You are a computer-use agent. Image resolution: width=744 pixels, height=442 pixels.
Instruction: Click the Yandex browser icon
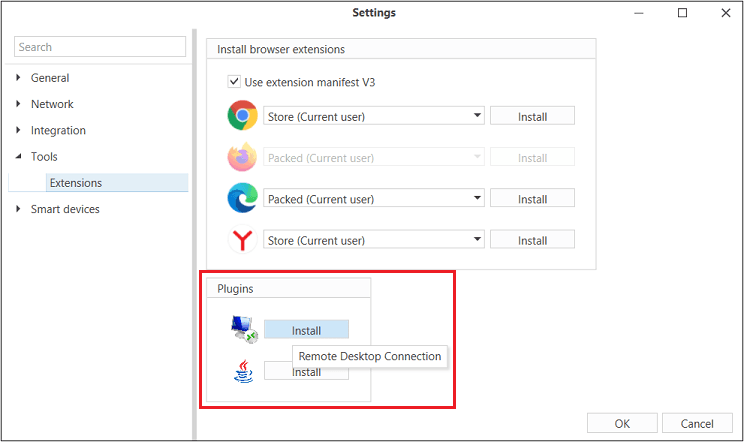(242, 240)
